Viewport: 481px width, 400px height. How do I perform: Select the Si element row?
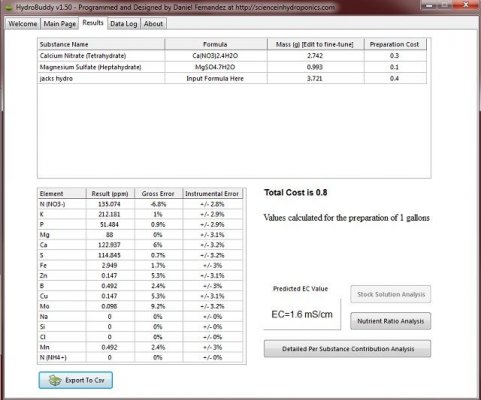[140, 327]
